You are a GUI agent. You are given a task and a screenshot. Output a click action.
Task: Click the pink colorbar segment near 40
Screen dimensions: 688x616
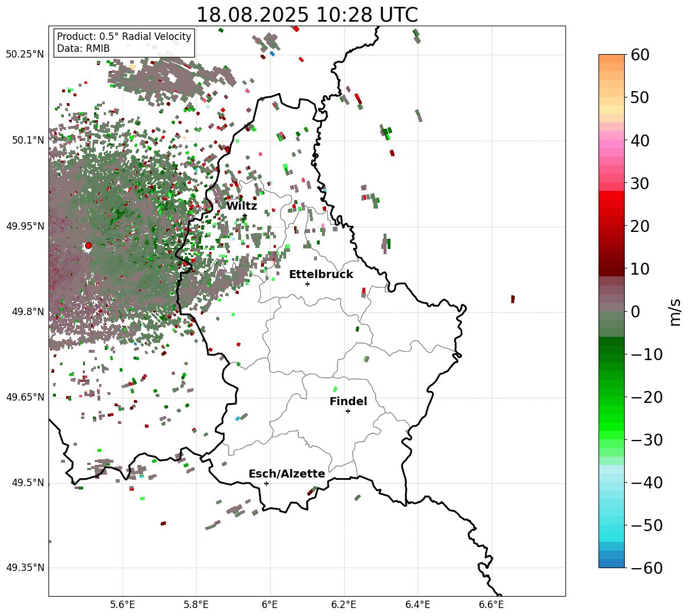(612, 144)
